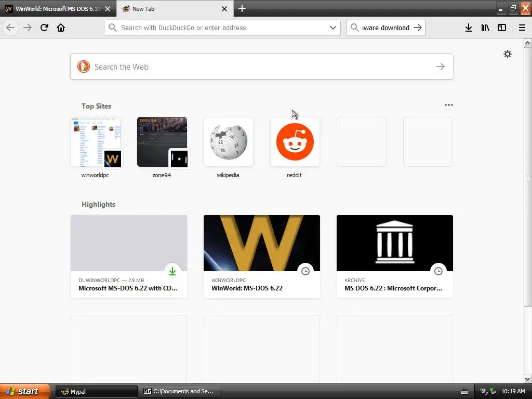Close the WinWorld MS-DOS tab
This screenshot has height=399, width=532.
click(x=108, y=9)
